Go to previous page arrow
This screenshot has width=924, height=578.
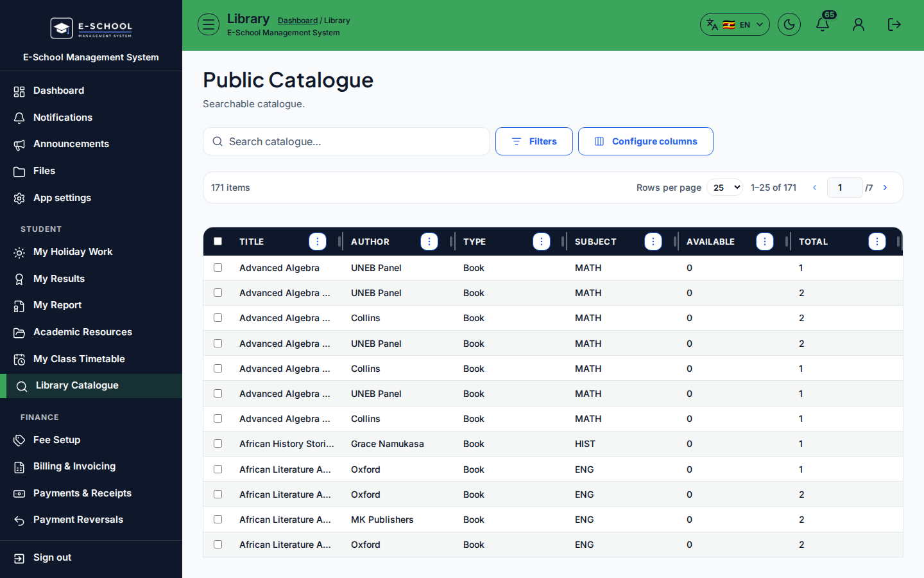(x=815, y=188)
